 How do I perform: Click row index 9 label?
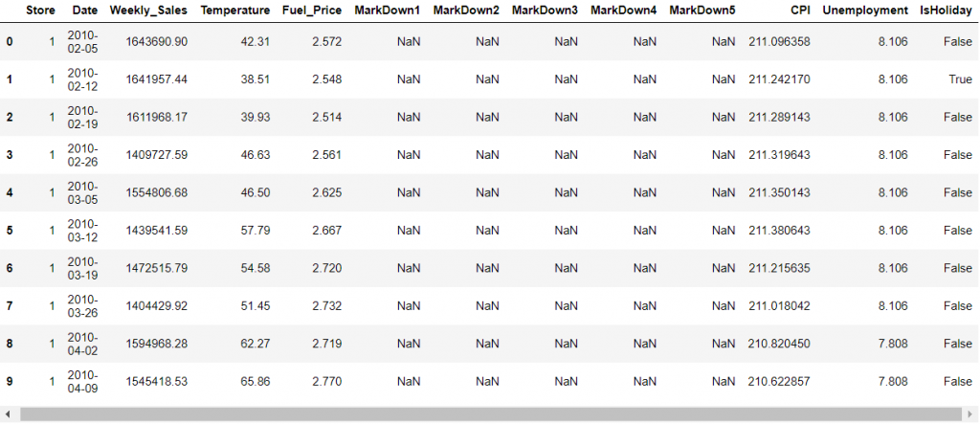[10, 382]
